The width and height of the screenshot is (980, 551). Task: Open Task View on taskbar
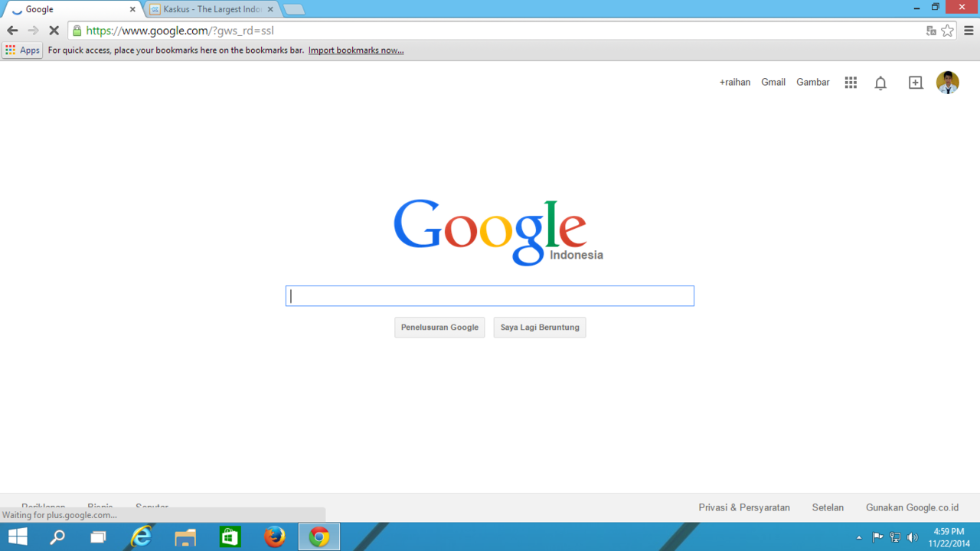[x=98, y=537]
